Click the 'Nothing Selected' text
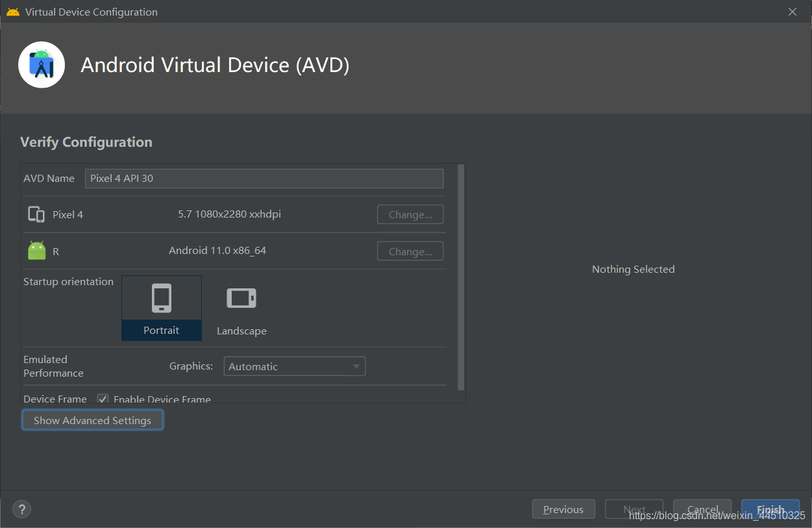The height and width of the screenshot is (528, 812). coord(634,269)
